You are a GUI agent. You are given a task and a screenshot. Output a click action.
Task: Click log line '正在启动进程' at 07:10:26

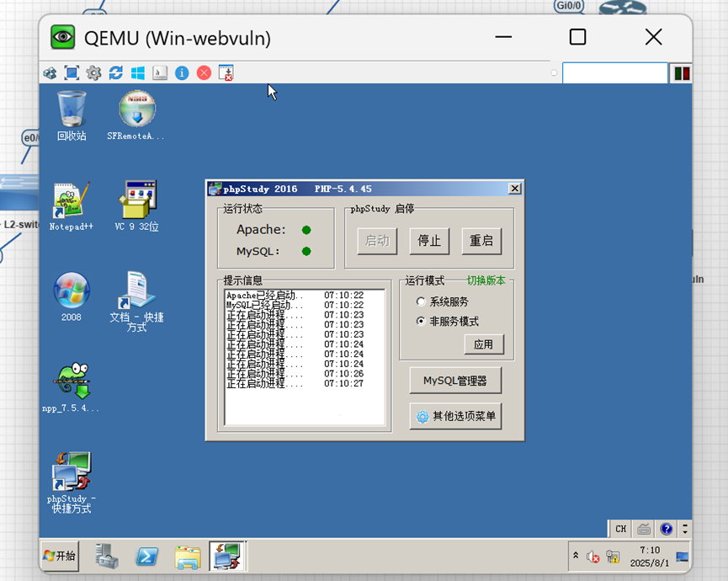coord(295,374)
